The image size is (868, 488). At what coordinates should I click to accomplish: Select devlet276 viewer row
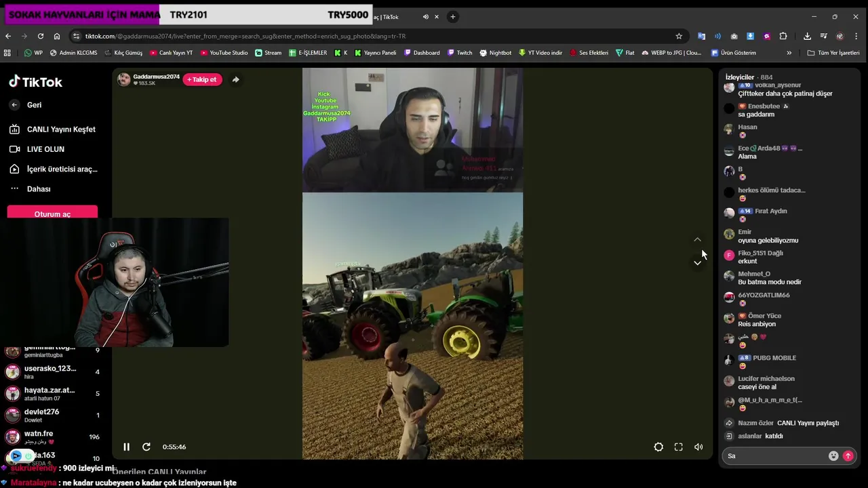53,415
